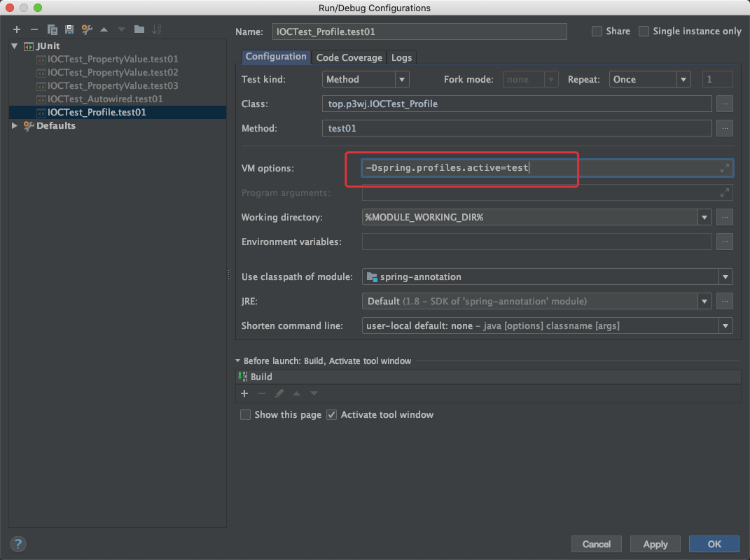This screenshot has height=560, width=750.
Task: Click the VM options text field
Action: point(547,168)
